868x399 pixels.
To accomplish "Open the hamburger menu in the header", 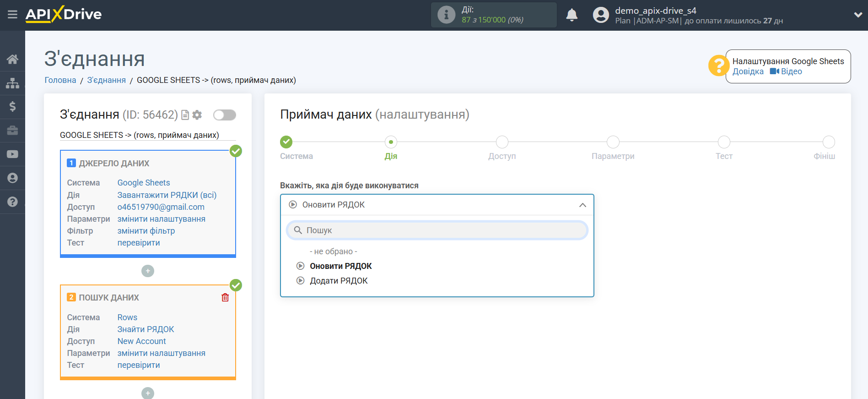I will pos(12,15).
